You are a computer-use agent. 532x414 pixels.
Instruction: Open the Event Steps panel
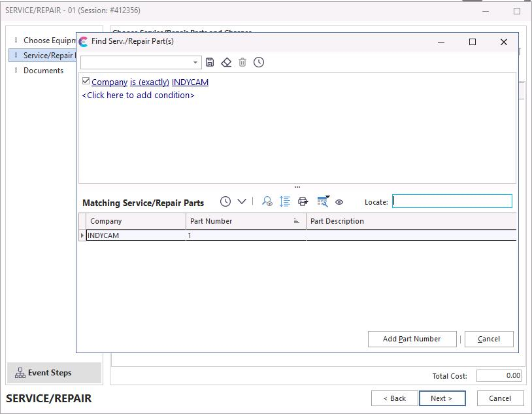click(x=50, y=373)
